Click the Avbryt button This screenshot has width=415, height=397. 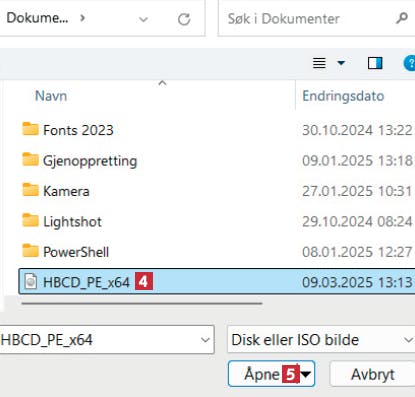372,374
